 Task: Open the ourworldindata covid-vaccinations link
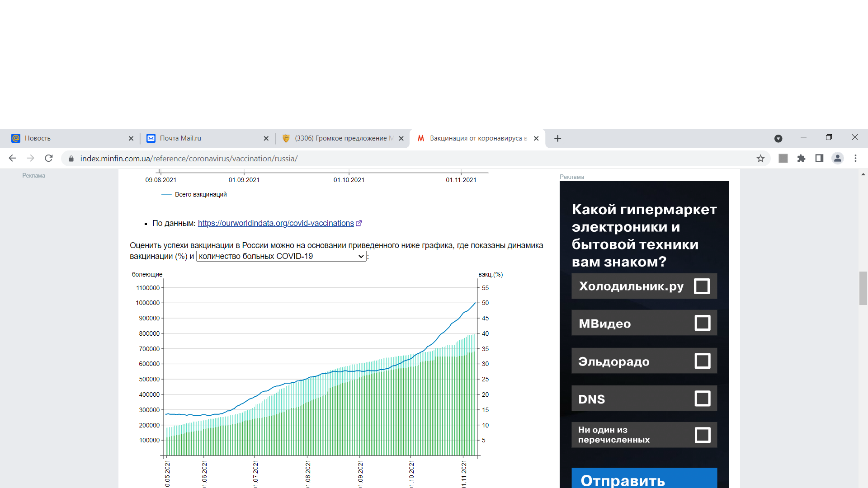tap(276, 223)
